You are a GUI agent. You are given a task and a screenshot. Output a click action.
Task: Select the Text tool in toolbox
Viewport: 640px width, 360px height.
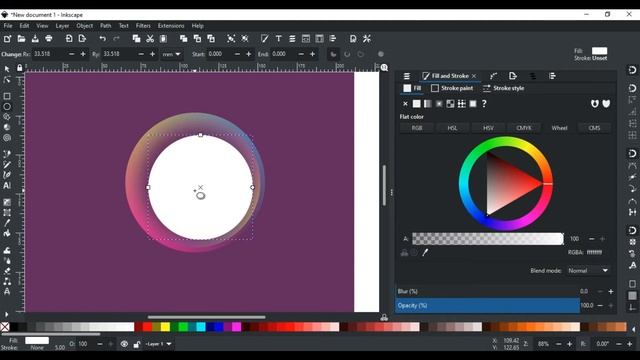7,185
